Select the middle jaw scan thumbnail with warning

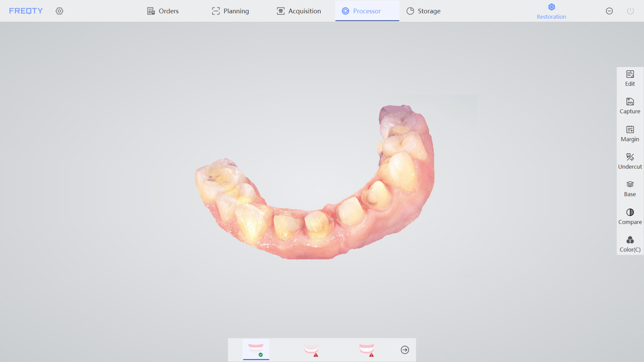click(x=311, y=350)
